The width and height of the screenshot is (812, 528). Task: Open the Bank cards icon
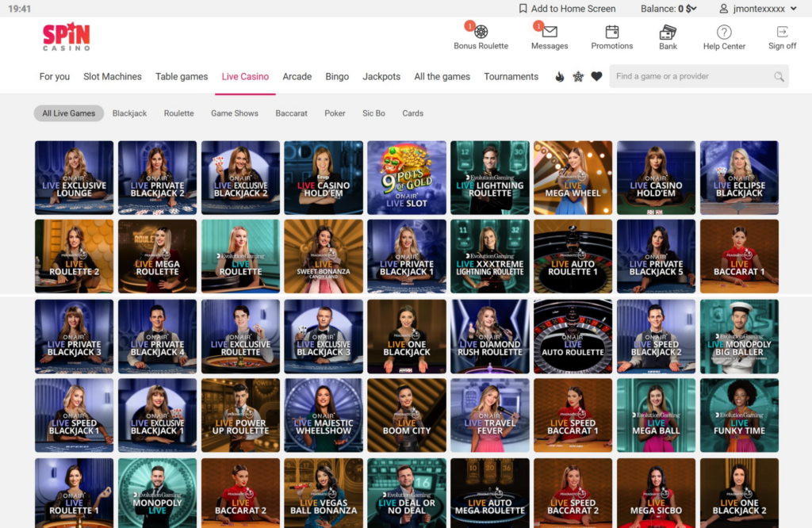pos(668,32)
